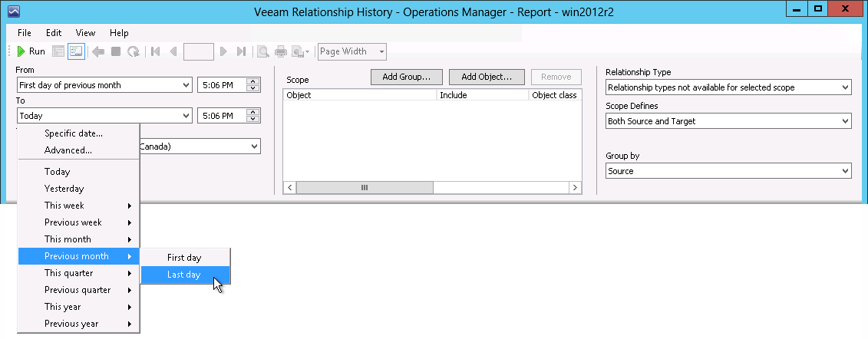This screenshot has width=868, height=339.
Task: Expand the This year submenu
Action: 78,306
